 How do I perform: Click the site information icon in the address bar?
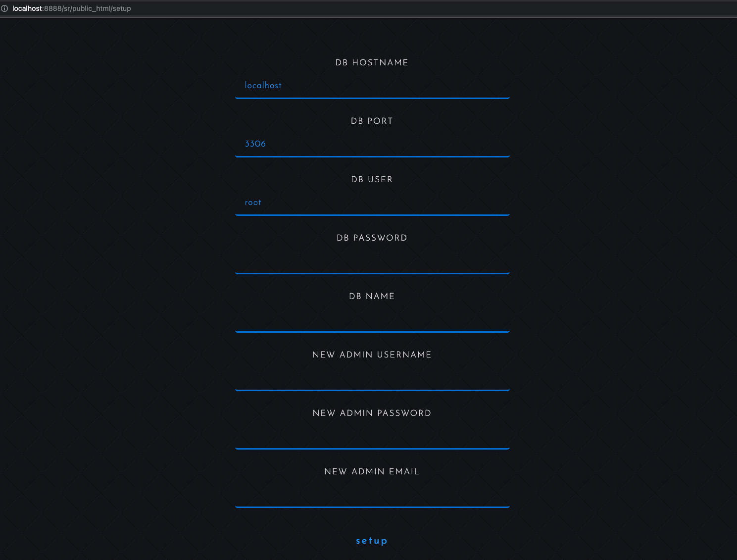5,8
